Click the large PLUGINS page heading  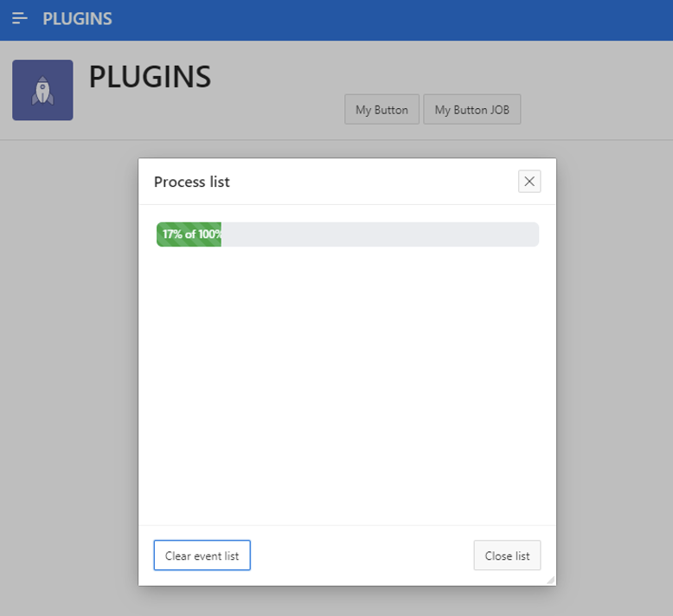click(150, 77)
